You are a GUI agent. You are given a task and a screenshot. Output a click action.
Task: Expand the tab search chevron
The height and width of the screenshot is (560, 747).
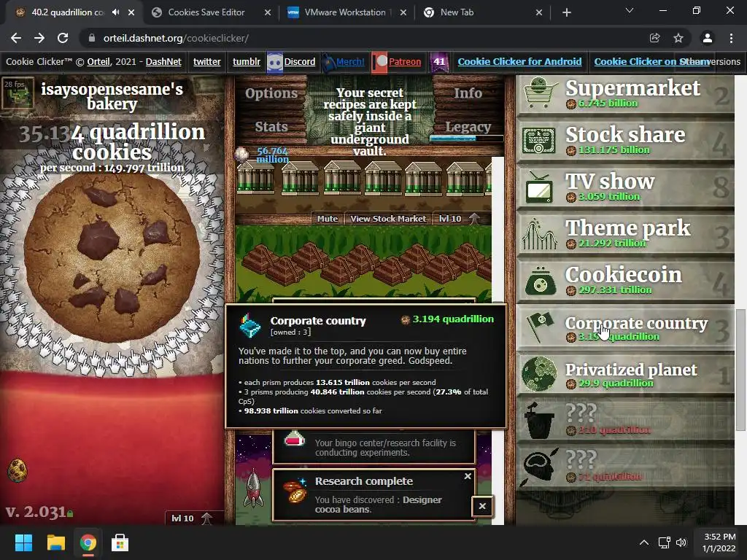coord(630,10)
